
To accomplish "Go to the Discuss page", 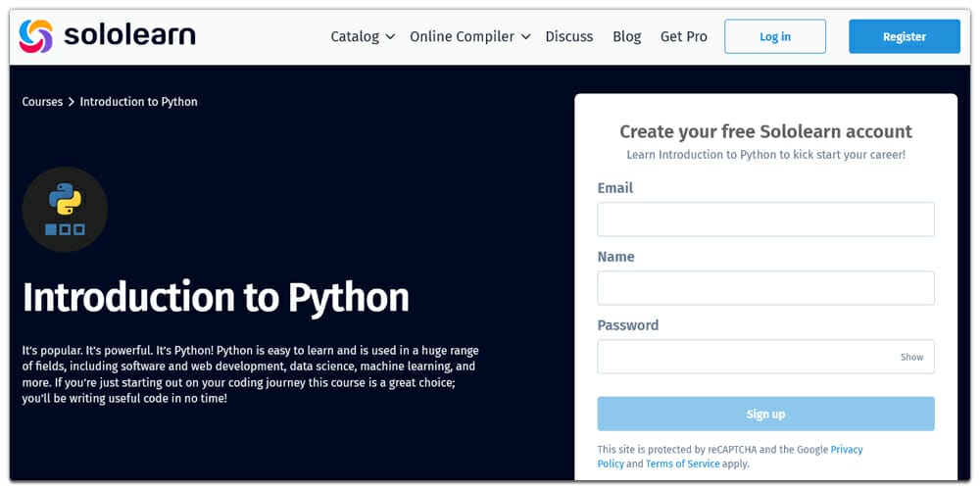I will click(x=568, y=37).
